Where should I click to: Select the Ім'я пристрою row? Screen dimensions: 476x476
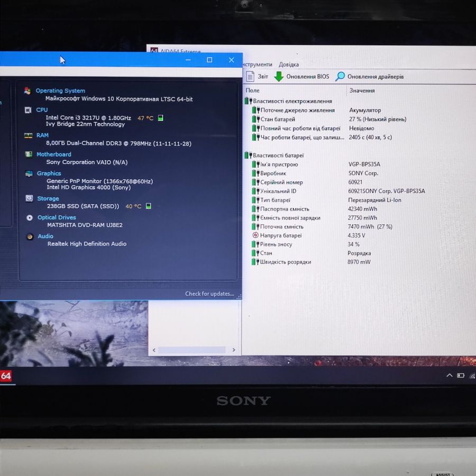(x=316, y=164)
